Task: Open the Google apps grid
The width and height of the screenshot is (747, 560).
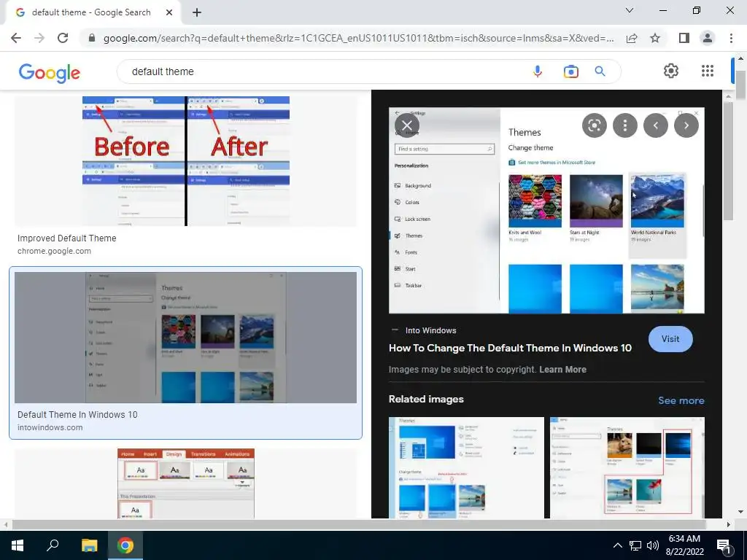Action: pyautogui.click(x=708, y=71)
